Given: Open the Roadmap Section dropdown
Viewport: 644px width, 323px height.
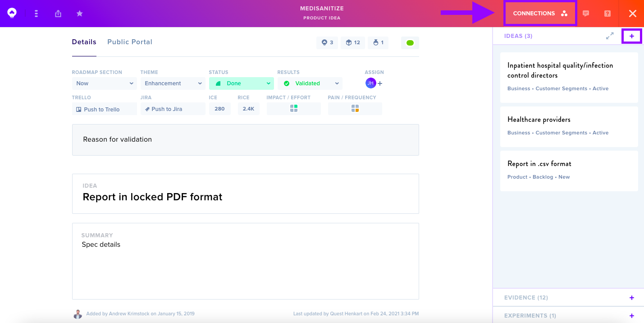Looking at the screenshot, I should click(105, 83).
